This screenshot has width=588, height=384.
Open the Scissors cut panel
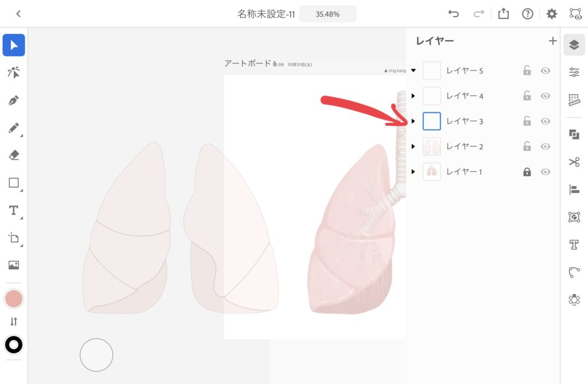pos(574,162)
